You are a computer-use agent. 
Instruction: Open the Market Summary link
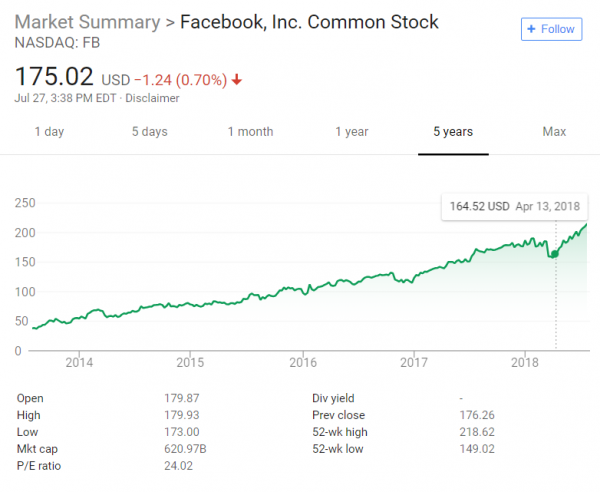[x=87, y=22]
